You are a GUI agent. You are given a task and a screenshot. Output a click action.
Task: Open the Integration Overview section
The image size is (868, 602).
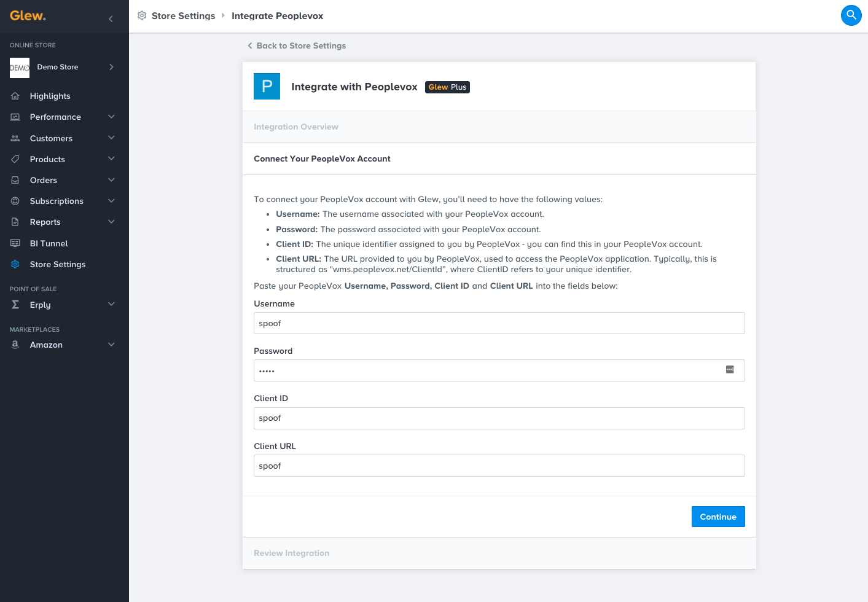(499, 127)
